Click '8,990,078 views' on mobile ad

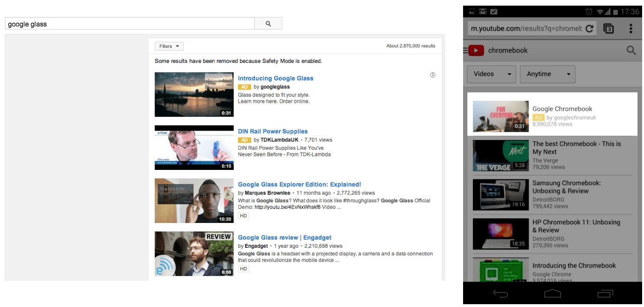tap(553, 124)
